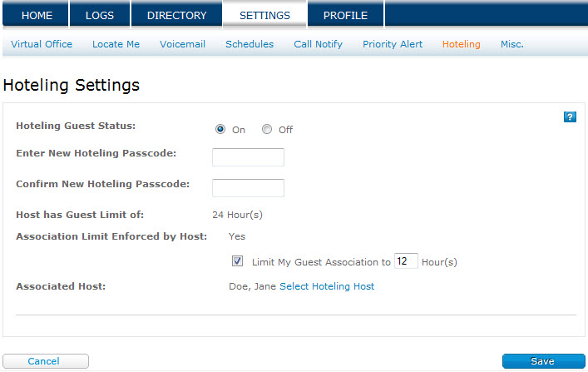Open the Schedules submenu
588x372 pixels.
pos(250,44)
